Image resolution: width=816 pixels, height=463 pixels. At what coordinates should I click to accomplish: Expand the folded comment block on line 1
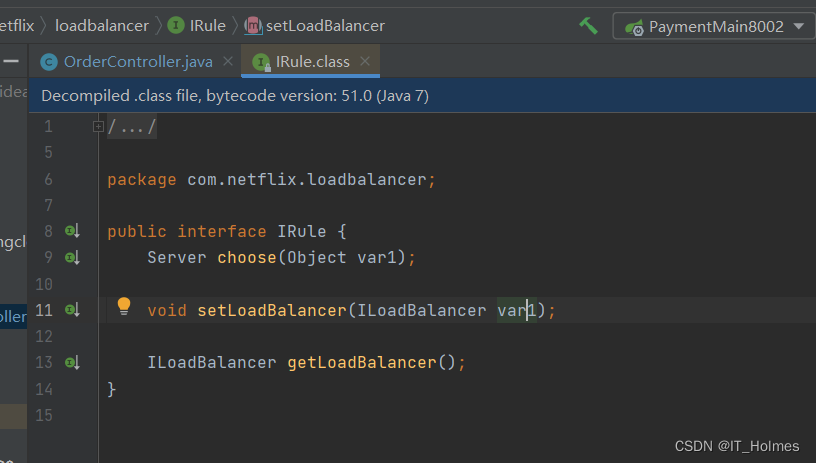click(98, 127)
